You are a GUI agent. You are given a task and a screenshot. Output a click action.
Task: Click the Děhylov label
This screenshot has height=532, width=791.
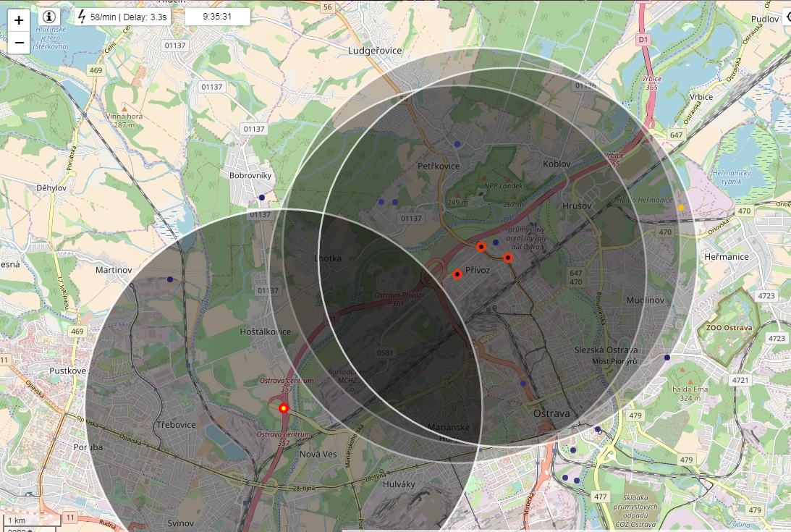[x=51, y=187]
